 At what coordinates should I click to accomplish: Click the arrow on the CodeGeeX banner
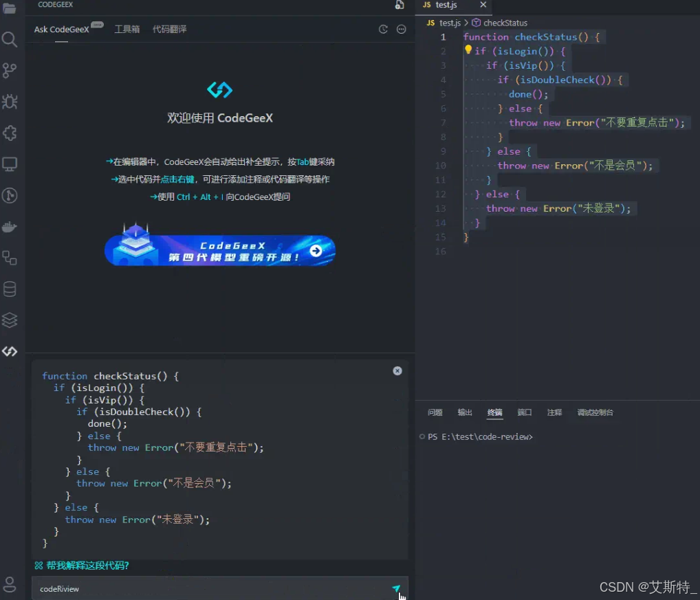(x=316, y=251)
